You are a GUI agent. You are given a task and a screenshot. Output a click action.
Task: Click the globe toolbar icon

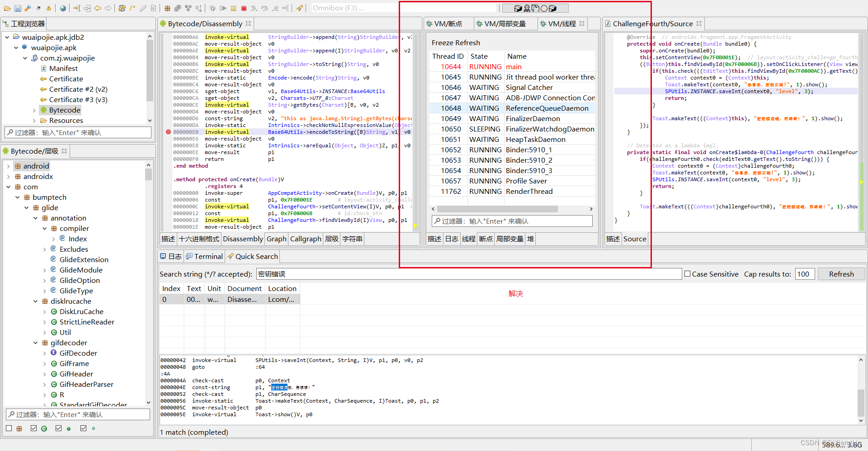click(63, 8)
